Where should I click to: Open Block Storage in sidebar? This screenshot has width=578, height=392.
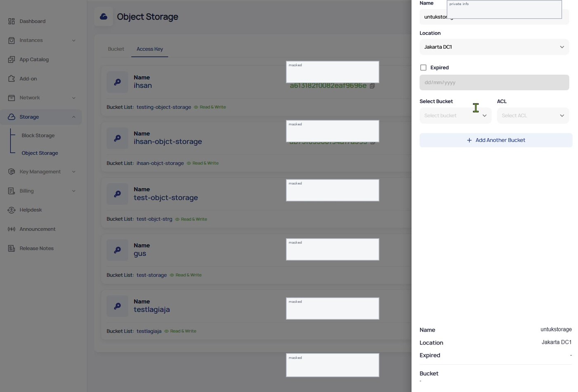click(38, 135)
